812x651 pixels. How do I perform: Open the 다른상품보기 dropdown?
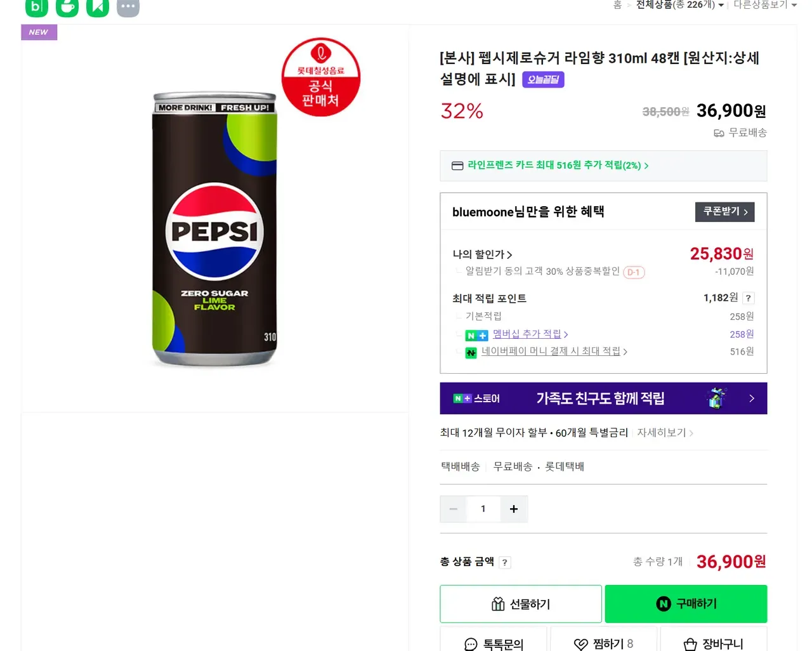pos(764,5)
